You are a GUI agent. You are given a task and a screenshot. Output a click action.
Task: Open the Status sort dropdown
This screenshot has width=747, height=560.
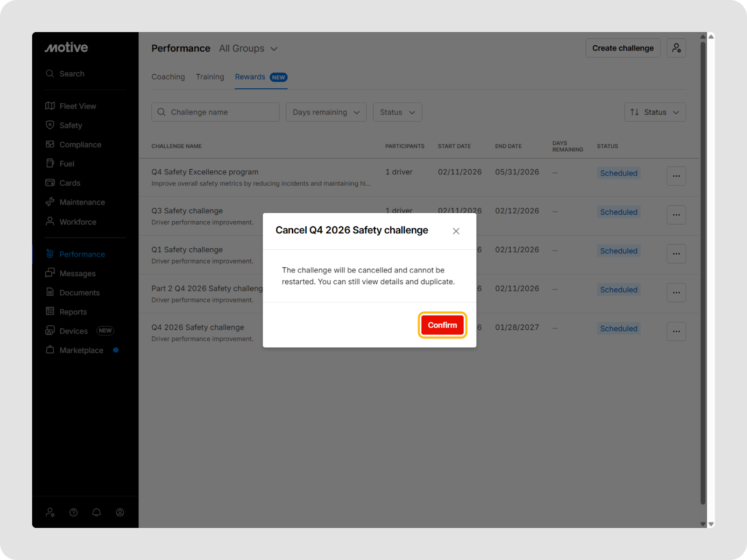655,112
